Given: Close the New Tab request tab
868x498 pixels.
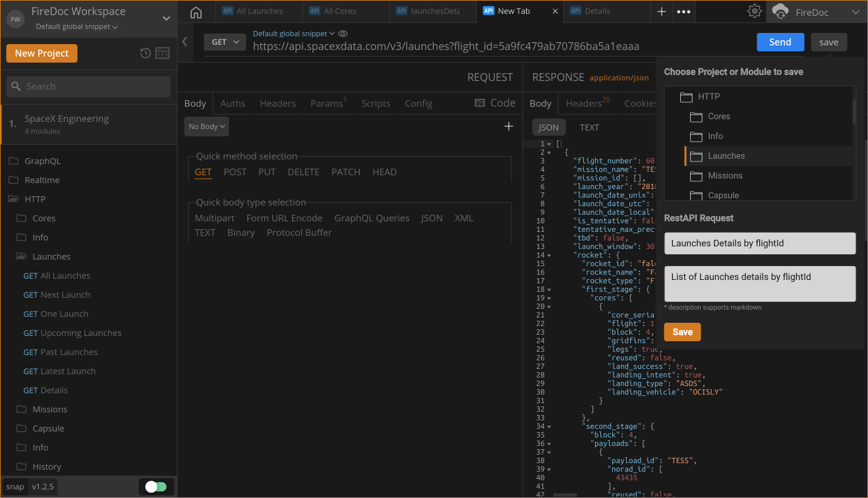Looking at the screenshot, I should tap(555, 11).
